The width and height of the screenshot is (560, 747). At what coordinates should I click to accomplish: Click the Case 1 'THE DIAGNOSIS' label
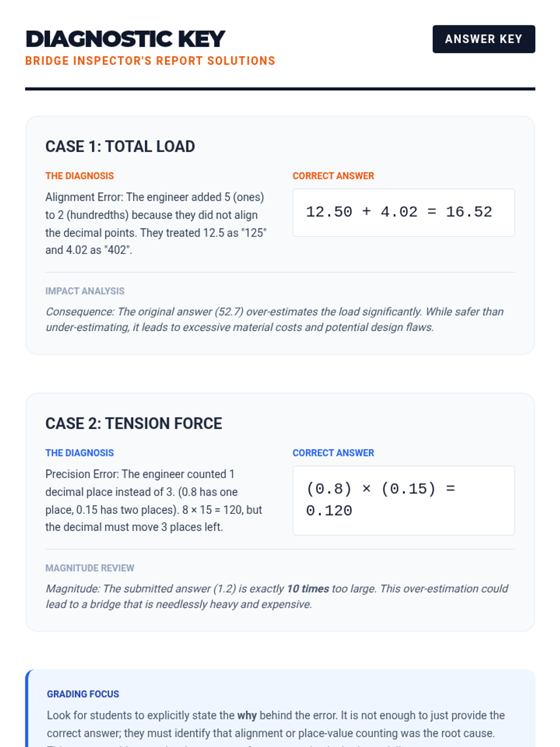coord(79,176)
